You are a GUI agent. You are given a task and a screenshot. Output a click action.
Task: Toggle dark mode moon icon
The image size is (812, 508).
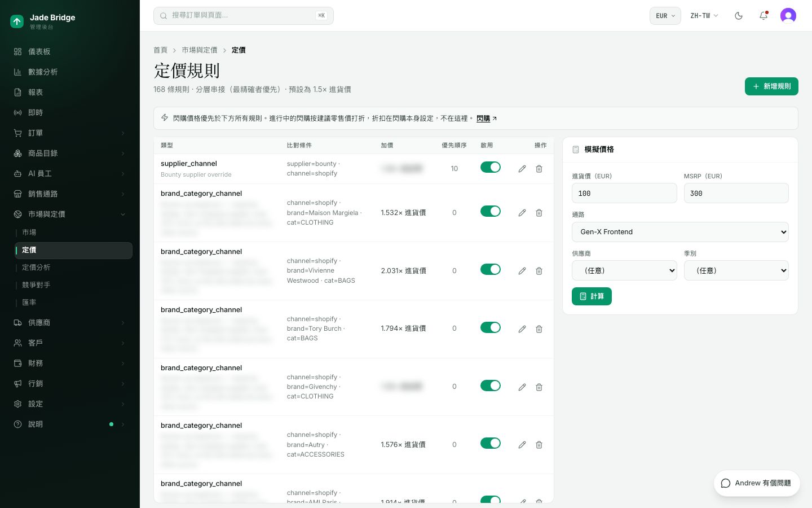[739, 16]
